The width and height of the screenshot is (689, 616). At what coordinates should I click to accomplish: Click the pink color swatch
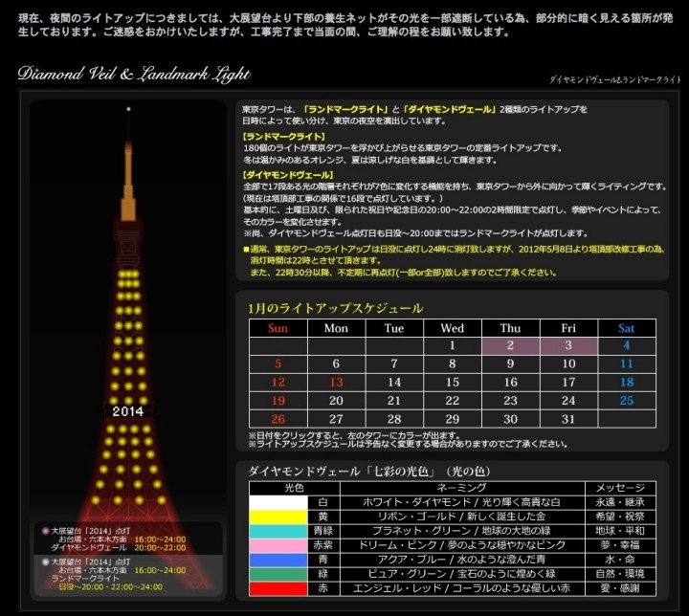click(x=278, y=546)
